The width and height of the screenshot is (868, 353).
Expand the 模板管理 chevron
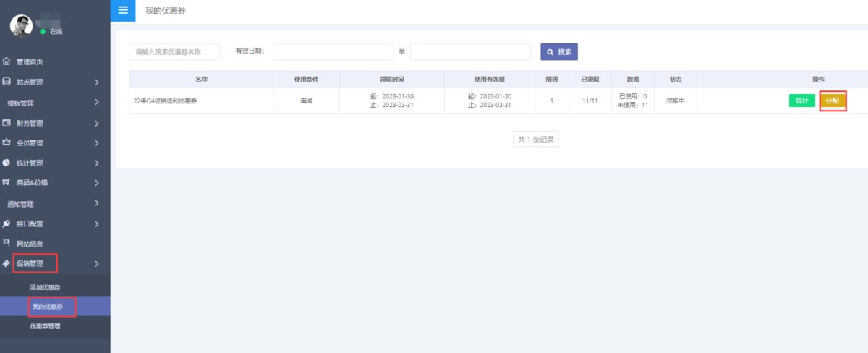pyautogui.click(x=97, y=103)
